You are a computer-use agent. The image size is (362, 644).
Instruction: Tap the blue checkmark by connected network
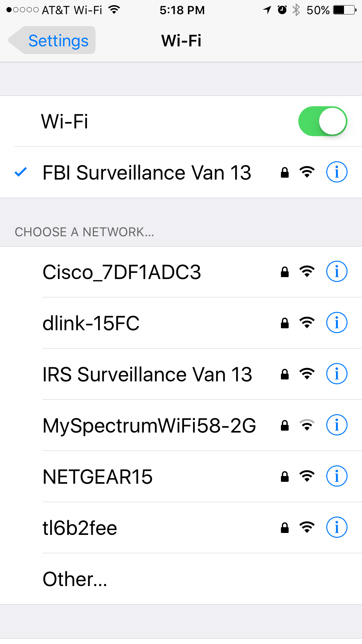pos(21,172)
